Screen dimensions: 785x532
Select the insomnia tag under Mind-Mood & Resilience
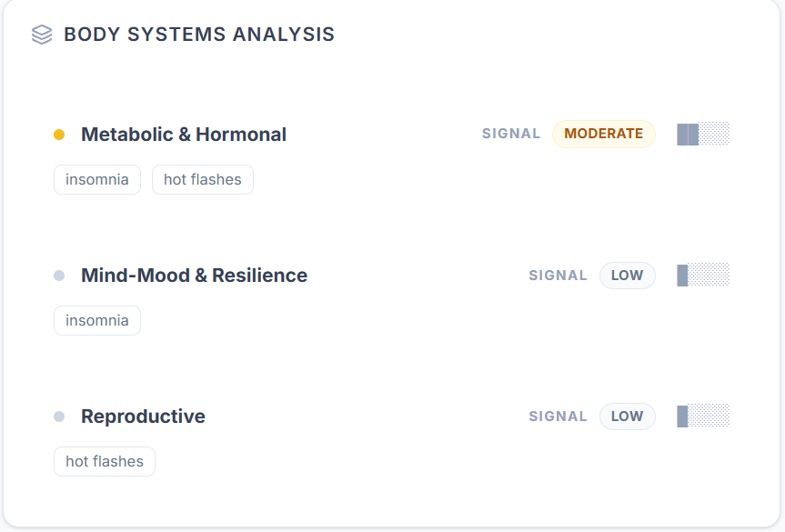pos(97,320)
